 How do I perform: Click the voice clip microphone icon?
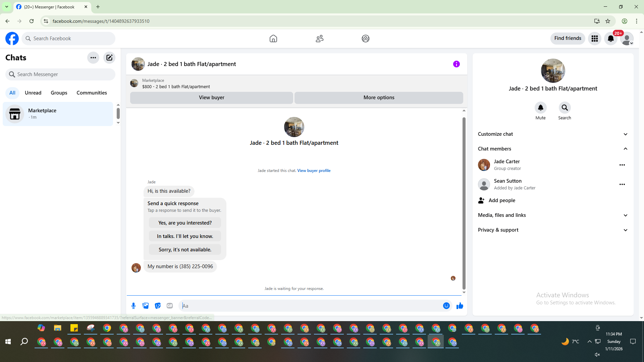pyautogui.click(x=133, y=306)
